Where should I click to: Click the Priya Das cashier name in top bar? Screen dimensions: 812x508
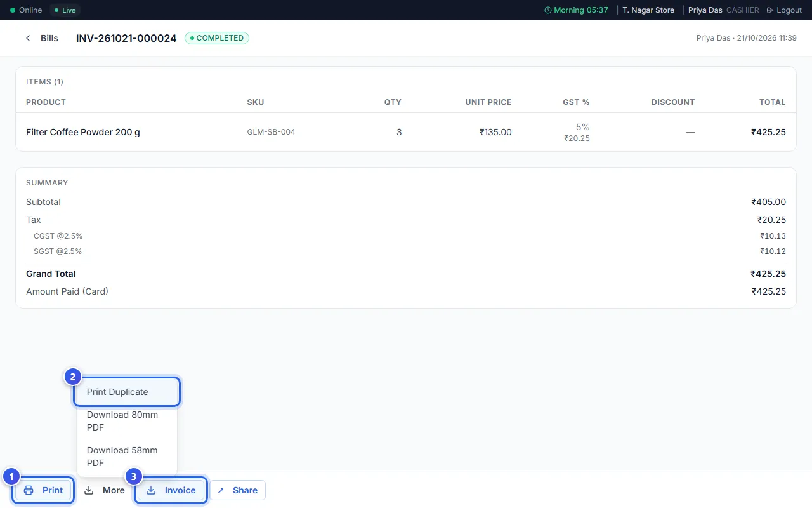click(x=705, y=10)
